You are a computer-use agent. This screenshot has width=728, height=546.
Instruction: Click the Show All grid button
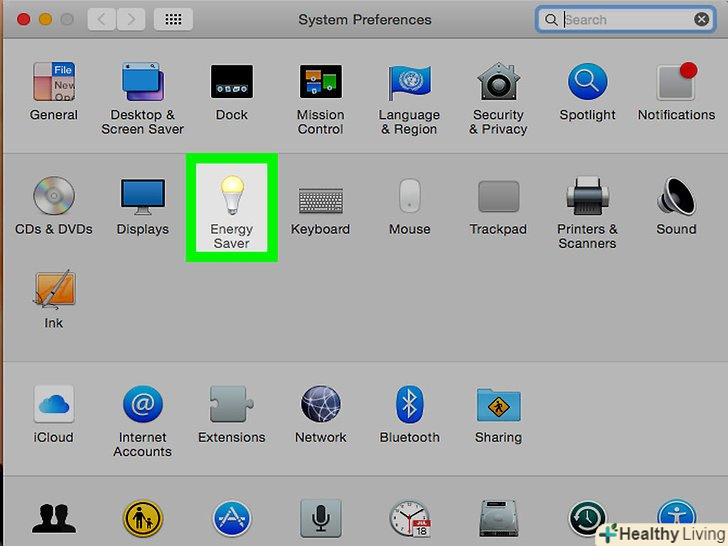[173, 19]
